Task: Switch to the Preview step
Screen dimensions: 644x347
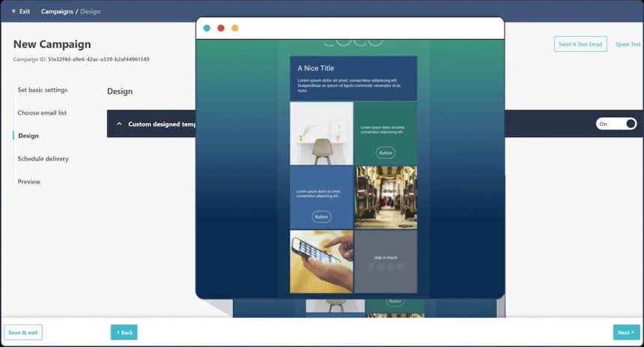Action: point(29,181)
